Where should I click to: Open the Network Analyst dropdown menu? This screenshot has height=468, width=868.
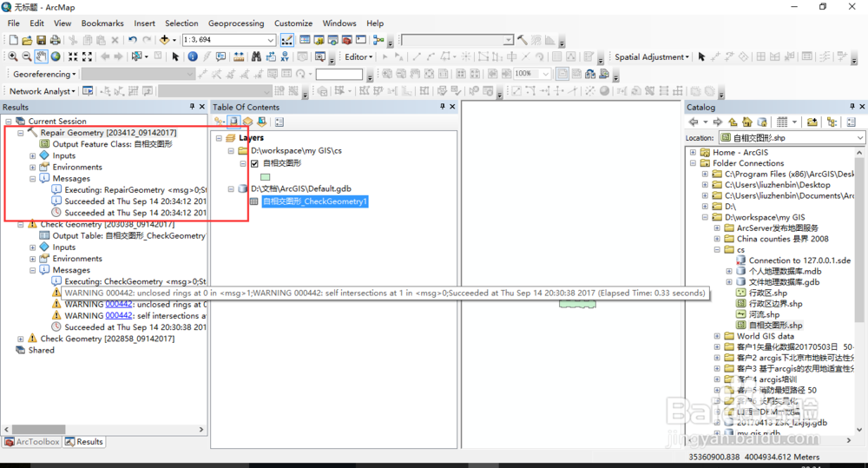[42, 91]
